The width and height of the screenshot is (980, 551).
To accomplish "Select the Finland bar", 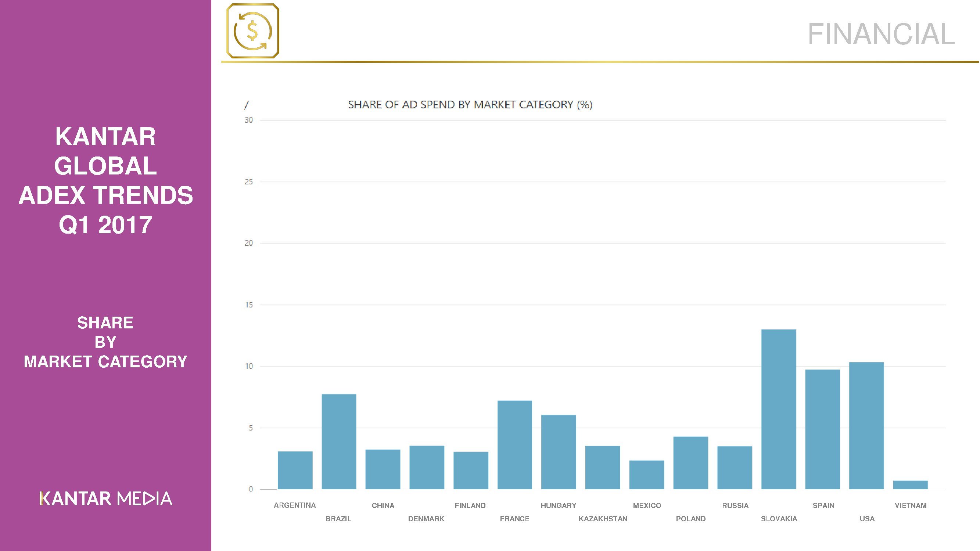I will point(471,471).
